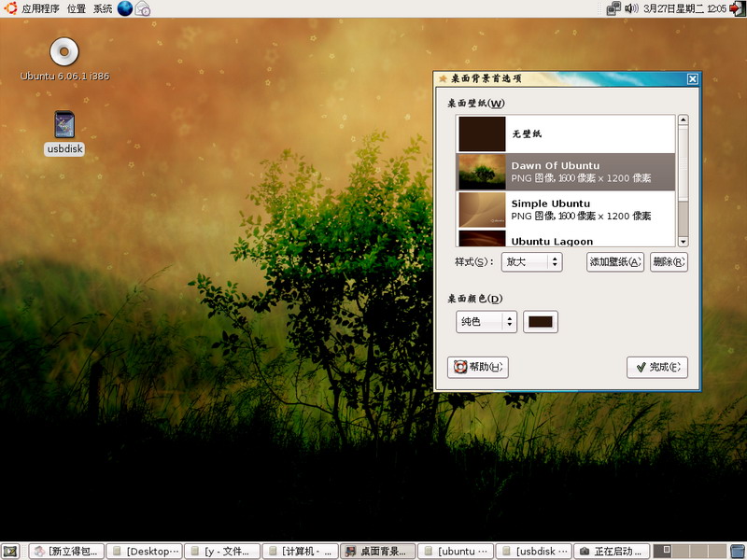Close the 桌面背景首选项 dialog
Viewport: 747px width, 560px height.
point(693,79)
